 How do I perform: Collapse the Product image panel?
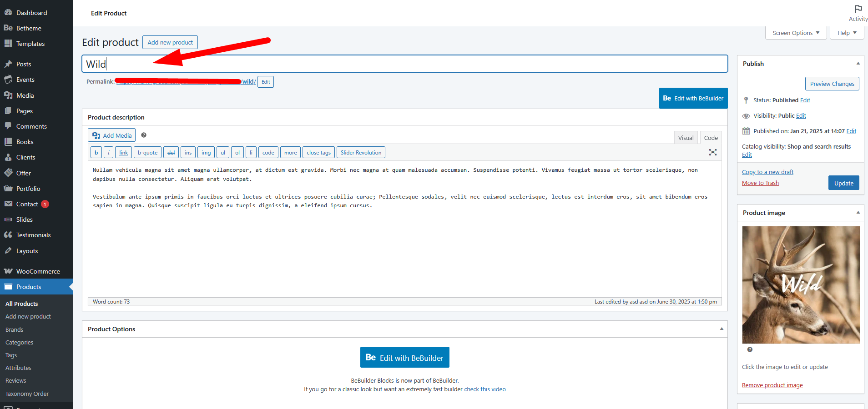(x=858, y=213)
